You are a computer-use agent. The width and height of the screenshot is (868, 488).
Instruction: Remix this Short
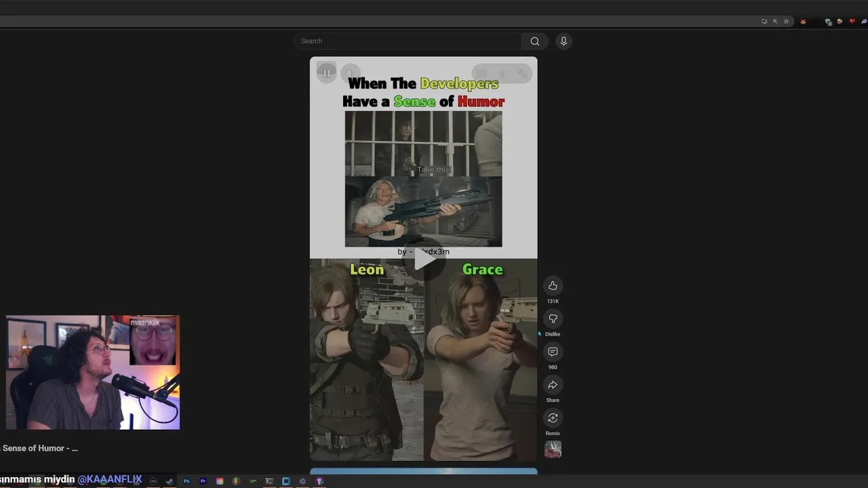coord(553,418)
